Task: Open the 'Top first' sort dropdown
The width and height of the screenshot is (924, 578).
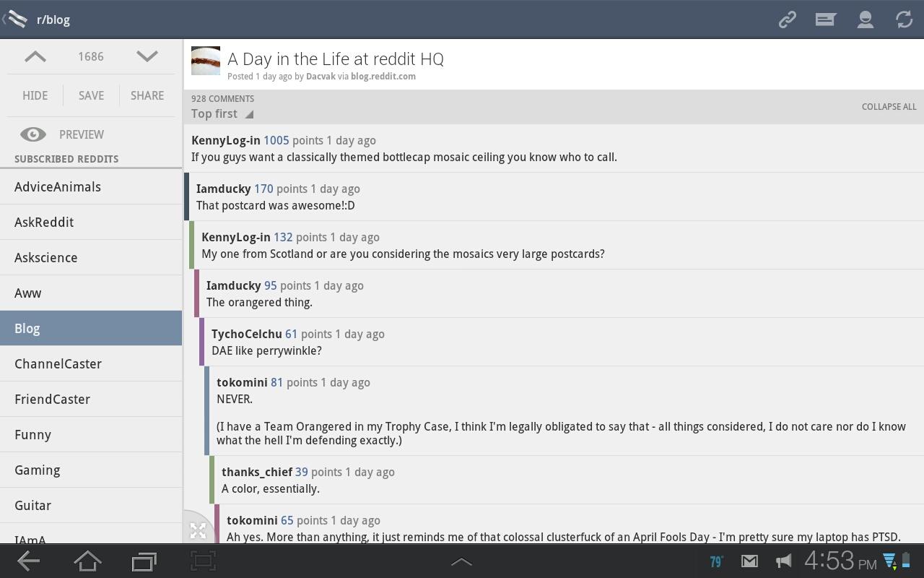Action: pyautogui.click(x=222, y=114)
